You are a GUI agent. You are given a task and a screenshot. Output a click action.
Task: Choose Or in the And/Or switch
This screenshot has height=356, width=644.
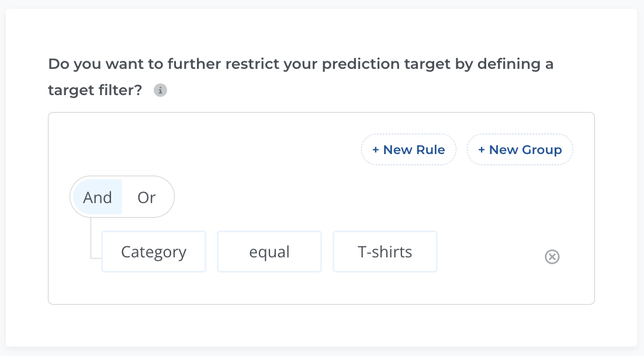pyautogui.click(x=147, y=197)
